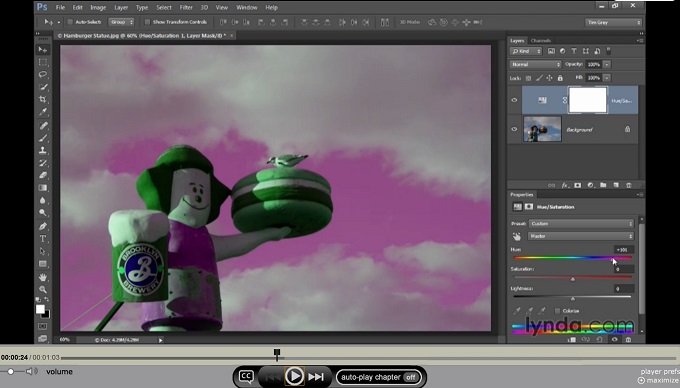Select the Path Selection tool
Image resolution: width=680 pixels, height=388 pixels.
[x=42, y=251]
